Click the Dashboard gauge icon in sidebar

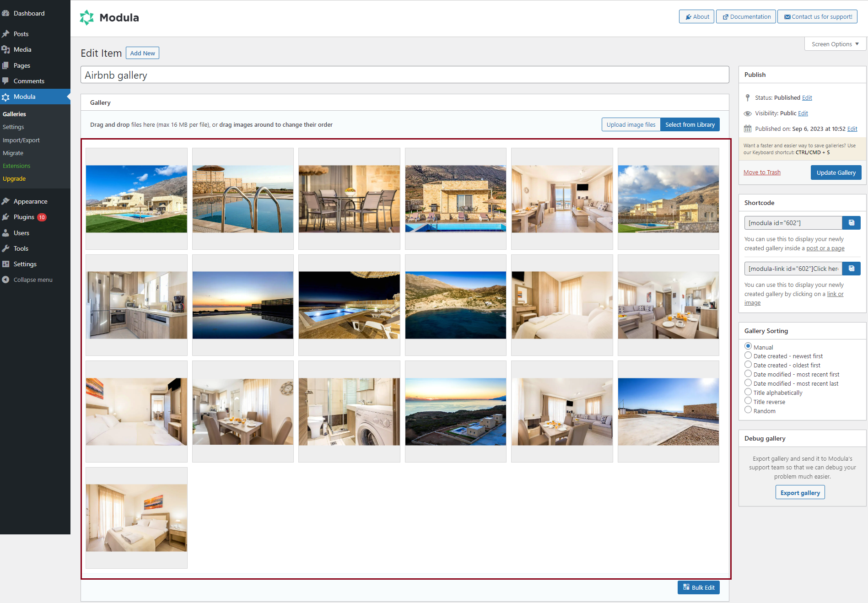[x=5, y=13]
